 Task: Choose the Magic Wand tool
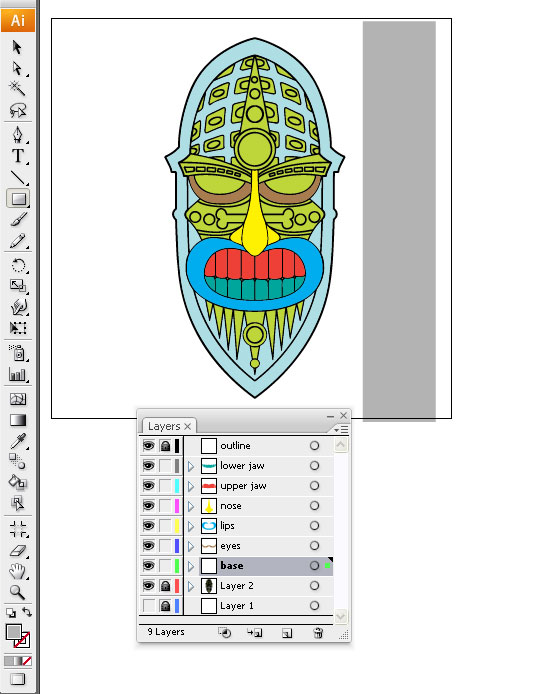(x=18, y=88)
